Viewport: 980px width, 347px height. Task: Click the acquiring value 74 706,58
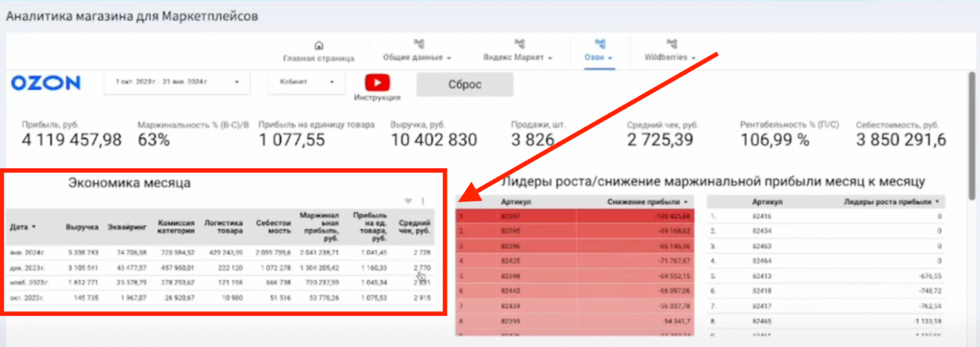point(131,253)
